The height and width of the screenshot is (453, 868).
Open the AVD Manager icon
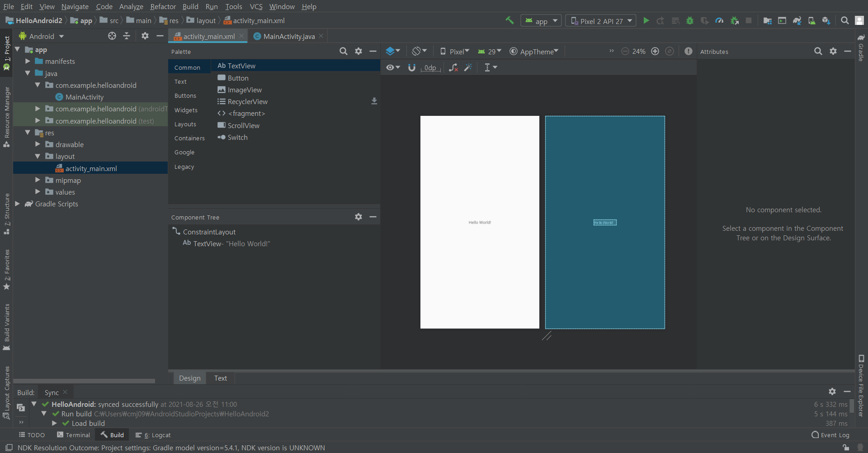pyautogui.click(x=811, y=20)
